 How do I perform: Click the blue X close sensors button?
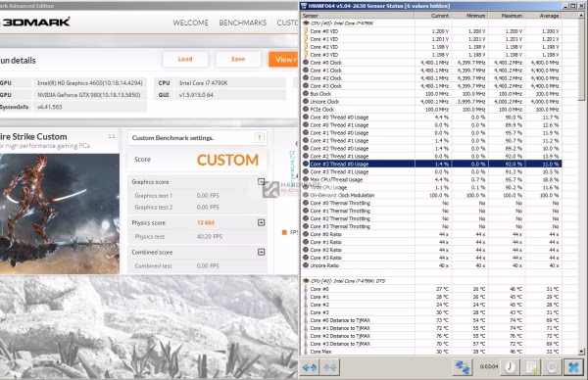tap(573, 367)
